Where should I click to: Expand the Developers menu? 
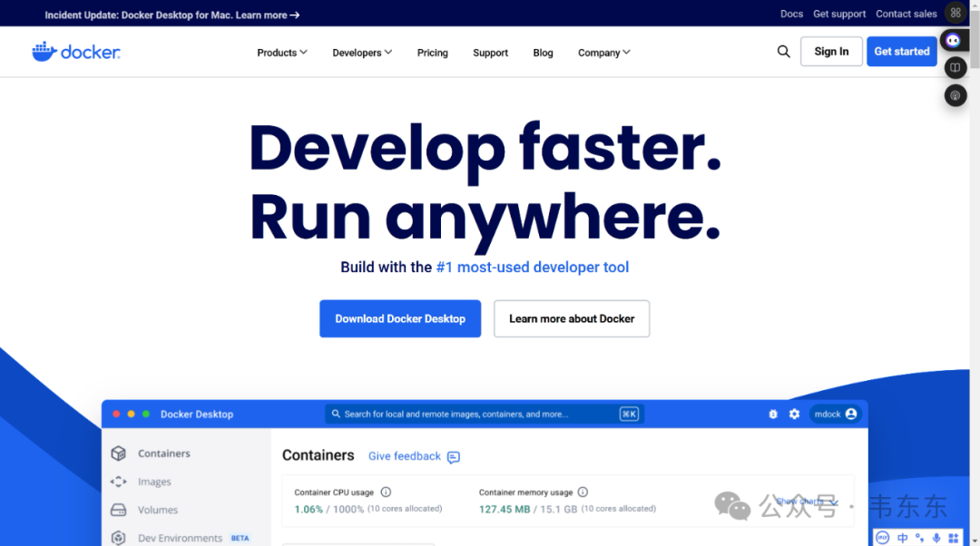362,53
